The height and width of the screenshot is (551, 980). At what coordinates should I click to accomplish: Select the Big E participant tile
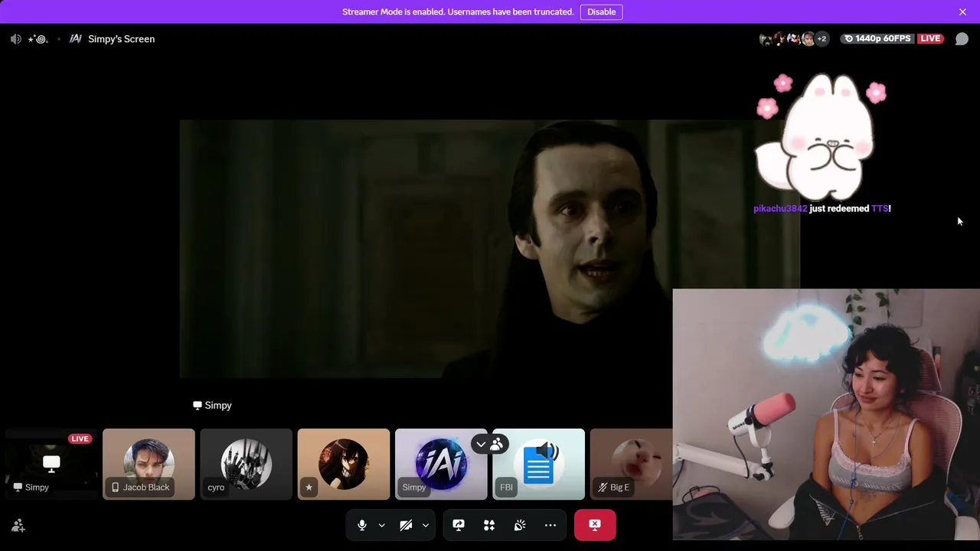(631, 464)
